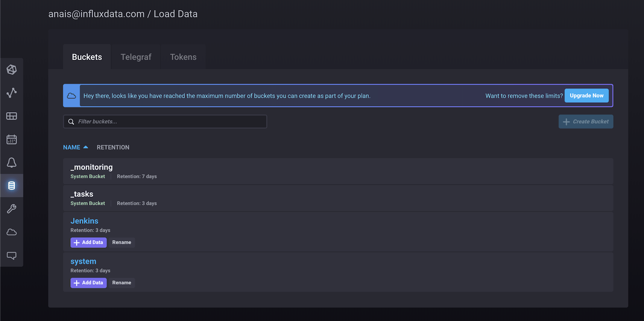644x321 pixels.
Task: Select the Load Data database icon
Action: pos(12,185)
